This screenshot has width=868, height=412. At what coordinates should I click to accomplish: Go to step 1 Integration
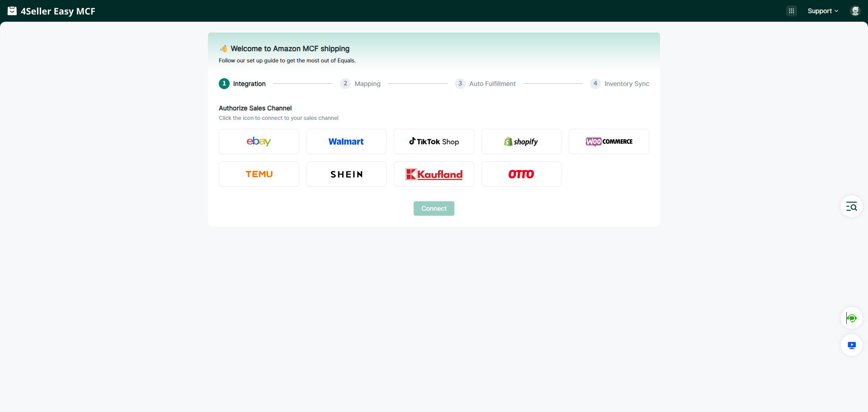tap(242, 84)
